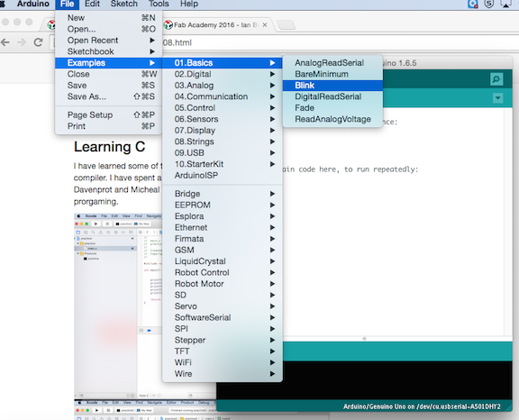This screenshot has height=420, width=519.
Task: Choose Print from the File menu
Action: 108,126
